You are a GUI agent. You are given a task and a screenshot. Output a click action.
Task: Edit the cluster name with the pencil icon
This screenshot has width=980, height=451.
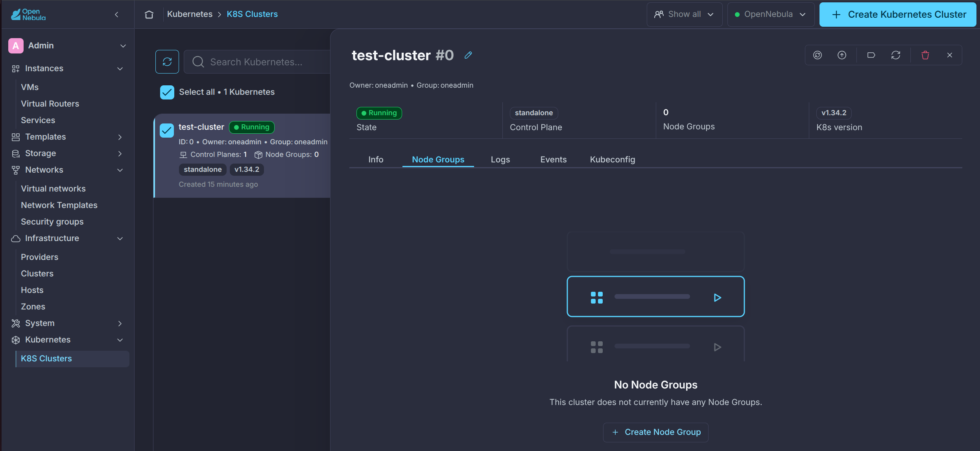tap(468, 55)
